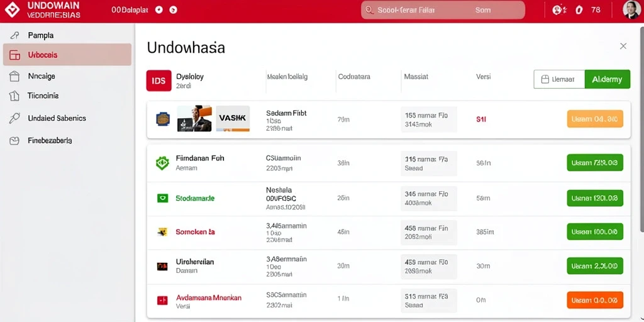Click the Uemaat button
Screen dimensions: 644x322
pyautogui.click(x=559, y=79)
